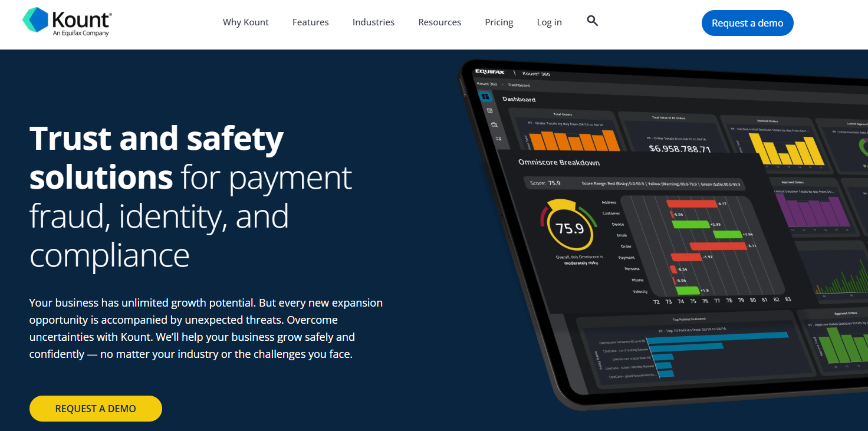868x431 pixels.
Task: Click the fourth sidebar icon in tablet mockup
Action: 498,139
